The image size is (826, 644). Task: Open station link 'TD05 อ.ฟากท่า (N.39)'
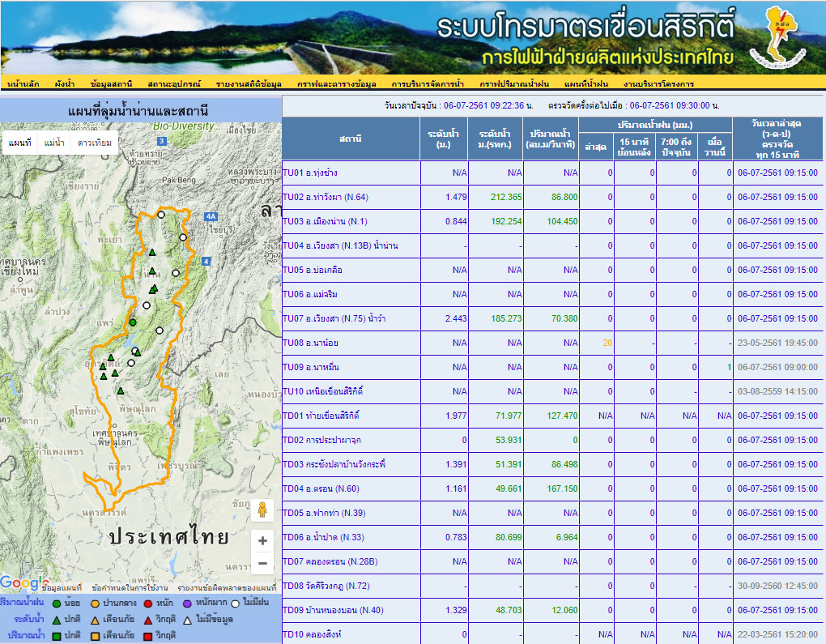coord(324,513)
